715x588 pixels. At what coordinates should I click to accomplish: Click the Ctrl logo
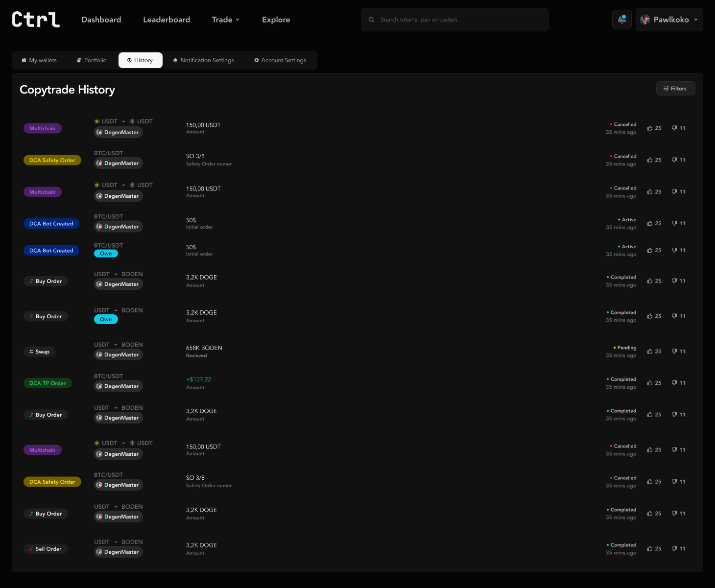[36, 20]
